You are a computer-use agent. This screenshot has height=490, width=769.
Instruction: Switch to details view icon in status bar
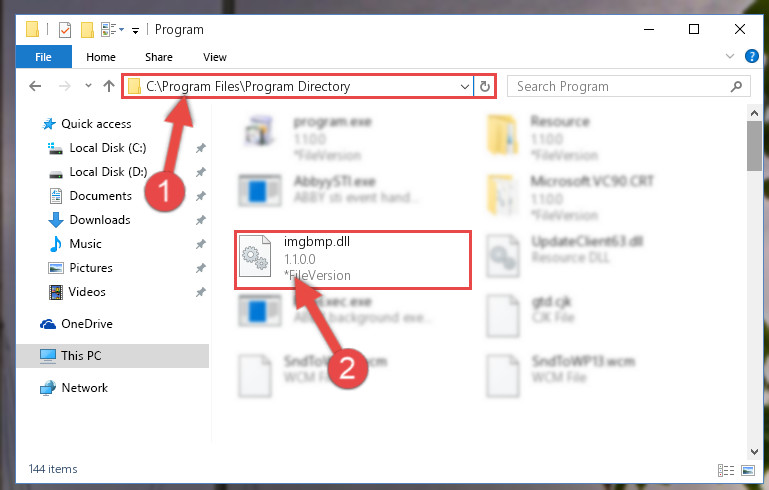point(726,470)
